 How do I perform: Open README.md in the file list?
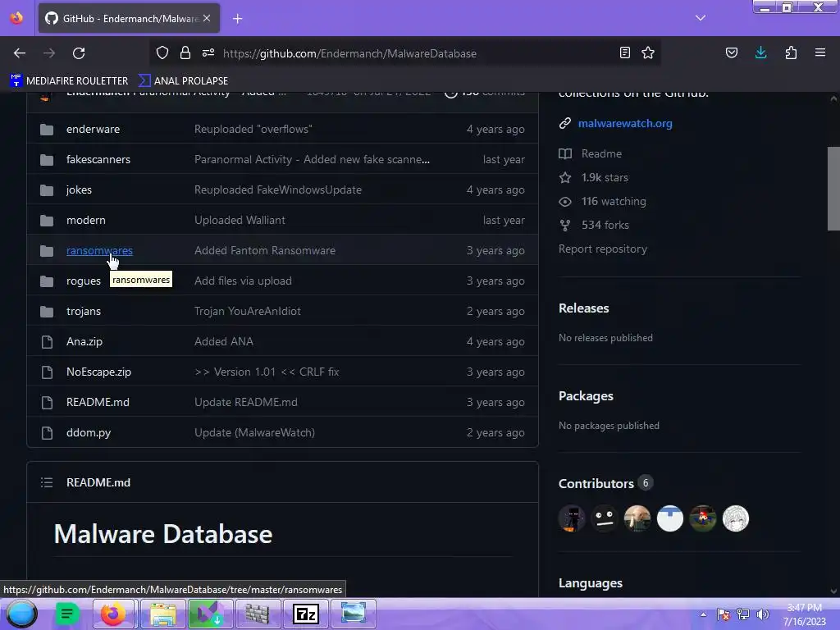98,402
